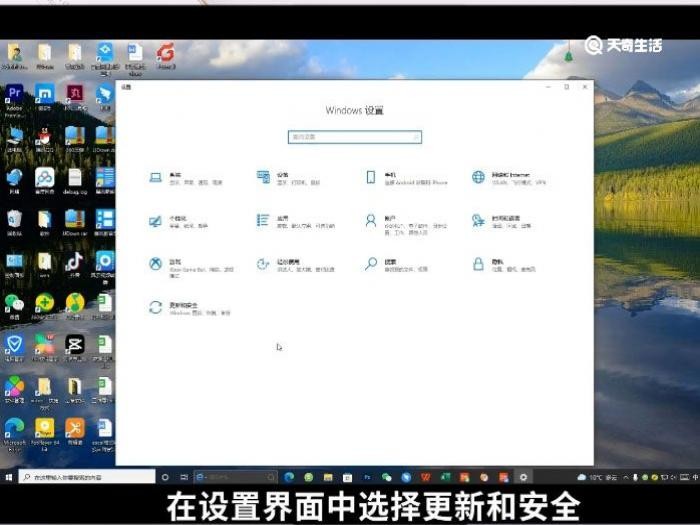This screenshot has width=700, height=525.
Task: Click the Windows Start button on taskbar
Action: point(8,477)
